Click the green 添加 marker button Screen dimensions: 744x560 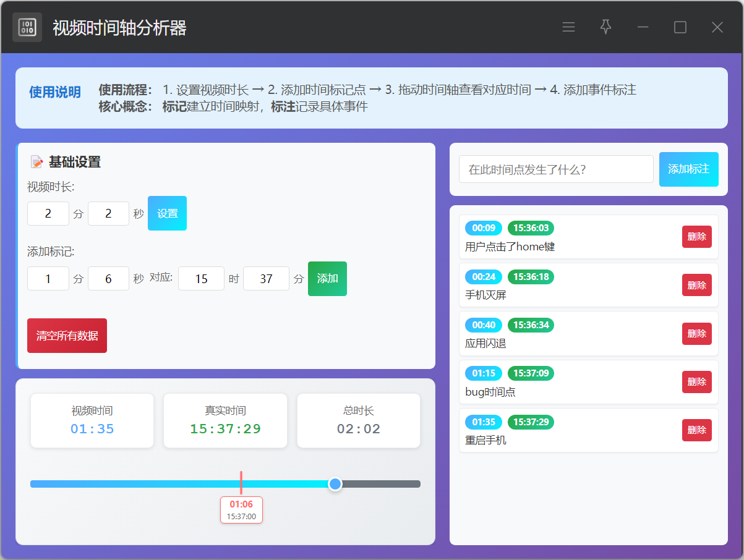[x=327, y=279]
